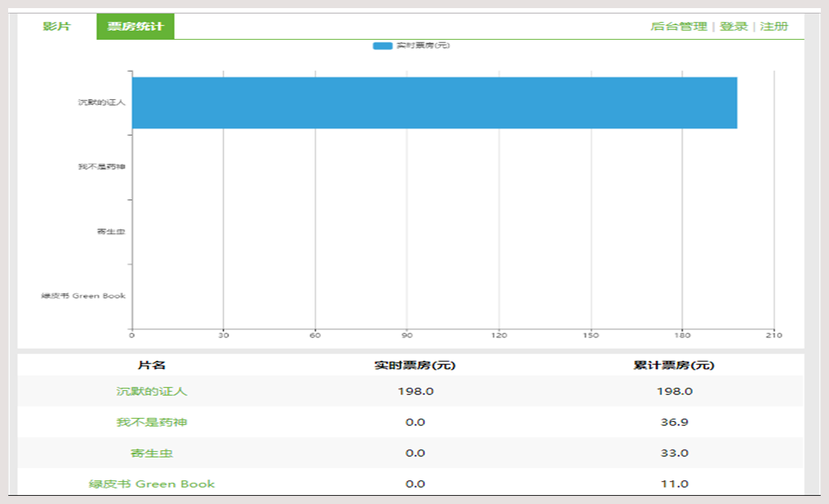The height and width of the screenshot is (504, 829).
Task: Click the 11.0 cumulative box office cell
Action: click(674, 484)
